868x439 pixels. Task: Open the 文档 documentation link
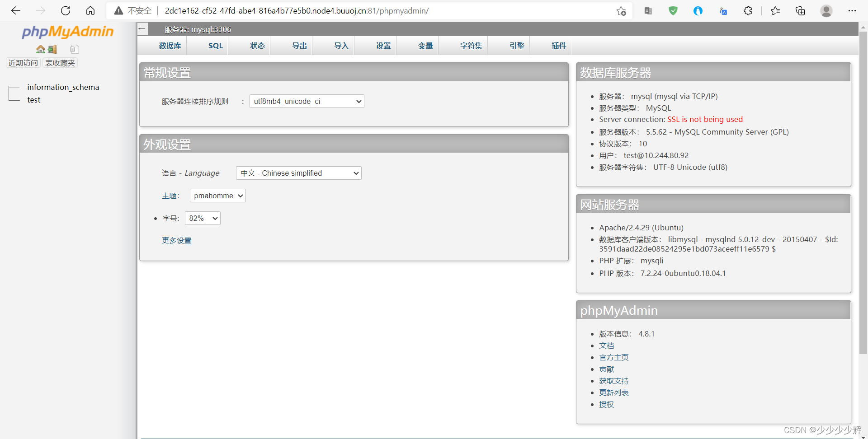pos(606,346)
